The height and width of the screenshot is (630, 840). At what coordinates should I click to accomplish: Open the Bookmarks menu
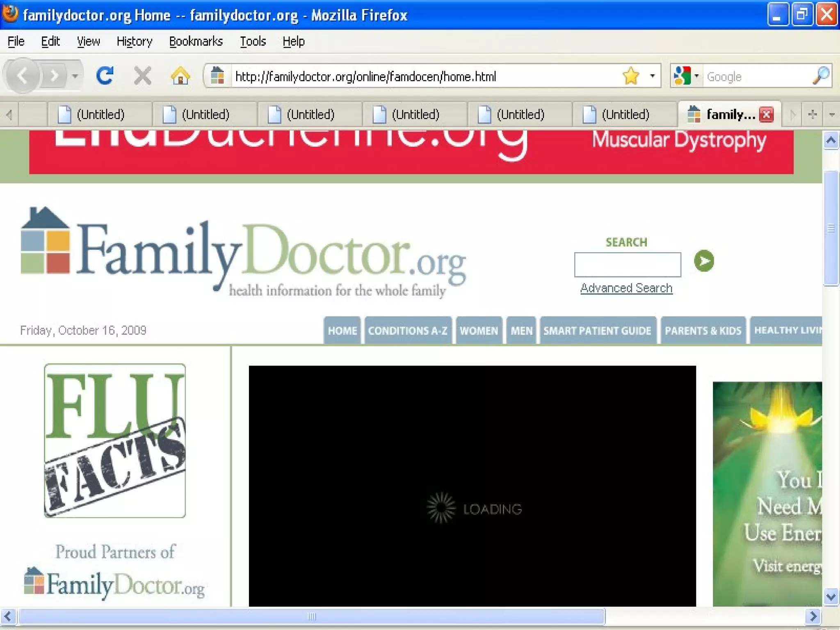click(x=196, y=41)
